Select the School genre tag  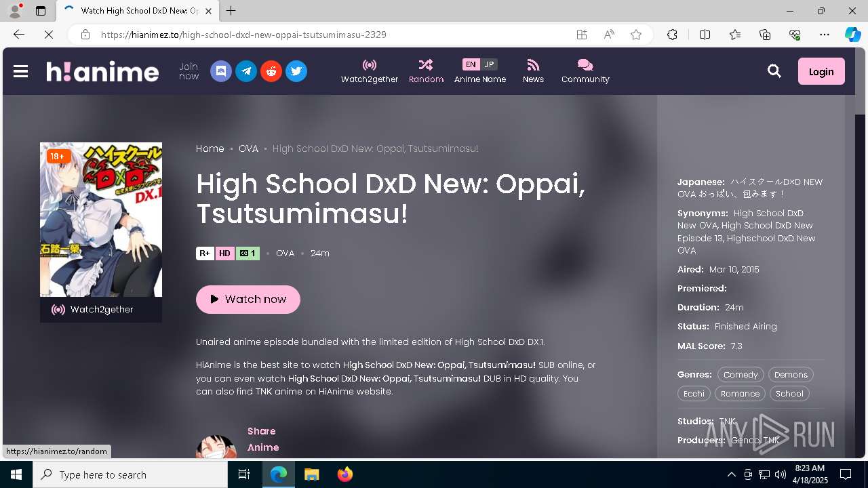(x=789, y=394)
